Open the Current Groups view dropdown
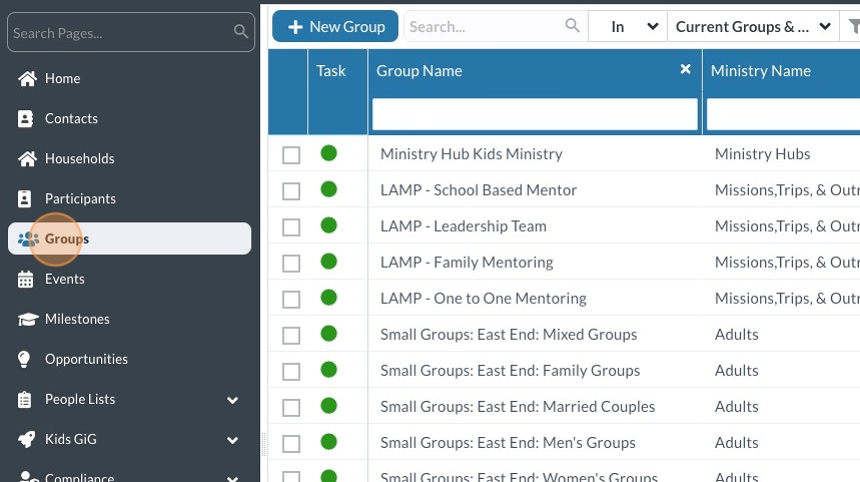 [x=753, y=27]
